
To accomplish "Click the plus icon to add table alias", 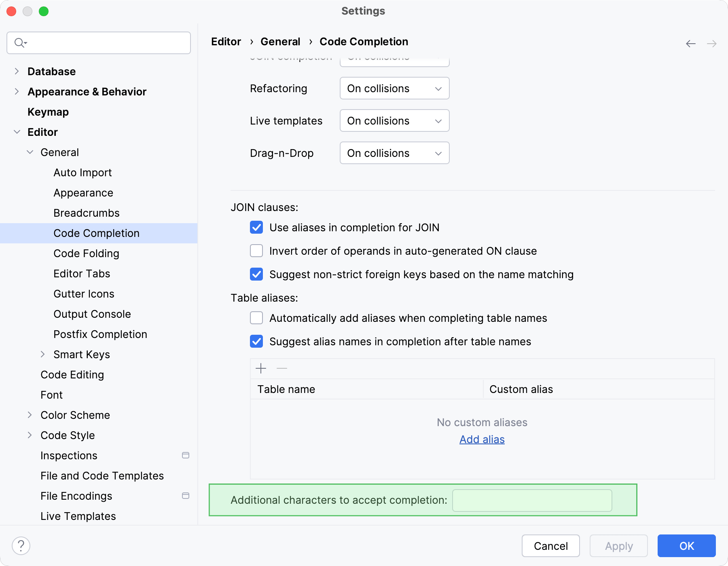I will pos(261,368).
